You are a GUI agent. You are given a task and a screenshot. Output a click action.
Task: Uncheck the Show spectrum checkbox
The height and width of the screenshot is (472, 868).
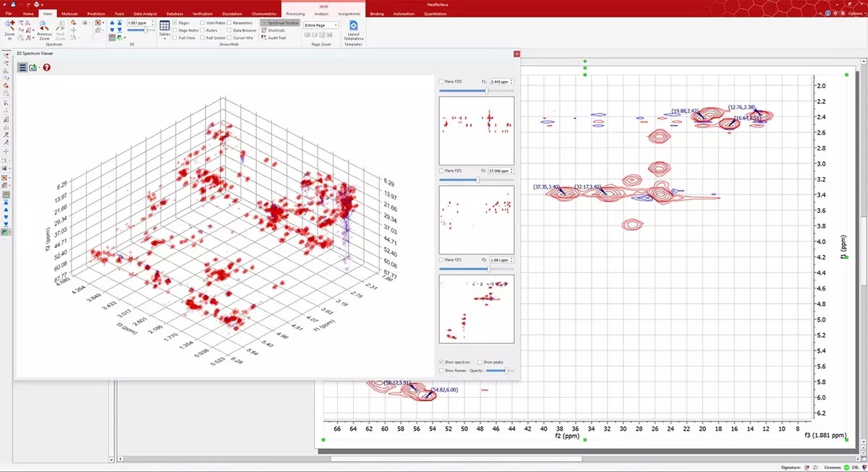point(442,361)
